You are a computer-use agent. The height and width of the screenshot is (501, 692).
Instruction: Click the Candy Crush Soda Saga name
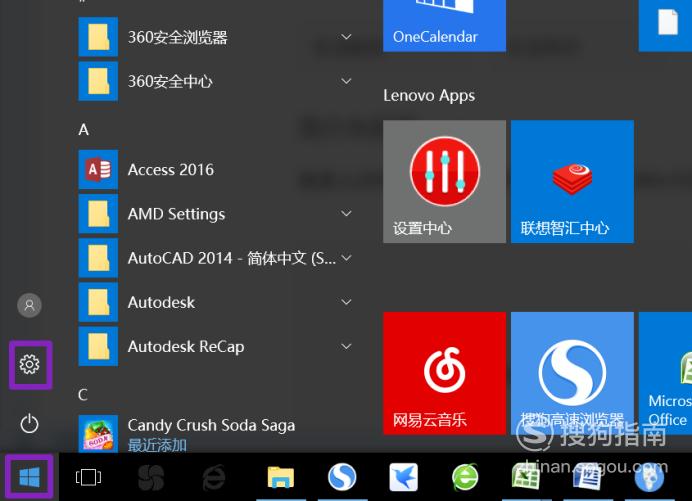click(x=211, y=425)
